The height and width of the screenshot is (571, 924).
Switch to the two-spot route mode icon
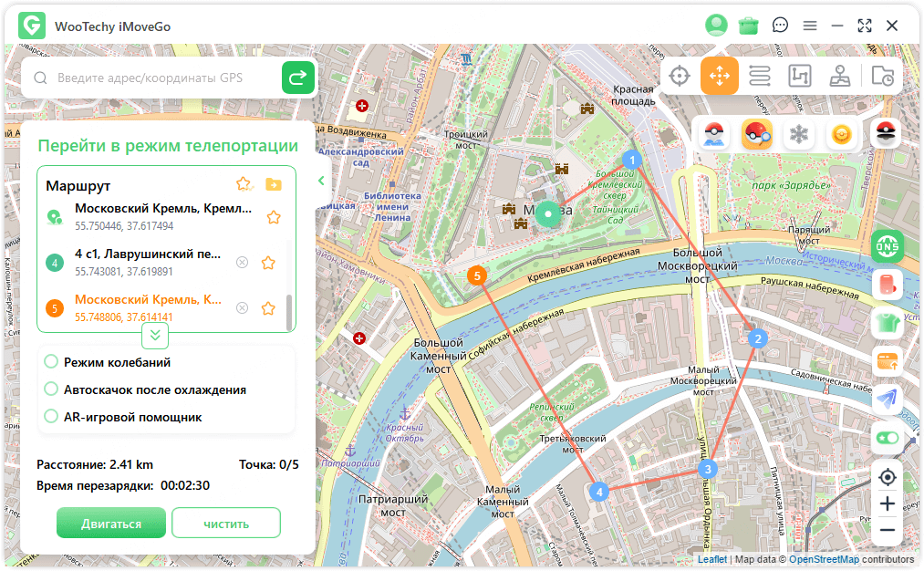click(760, 76)
